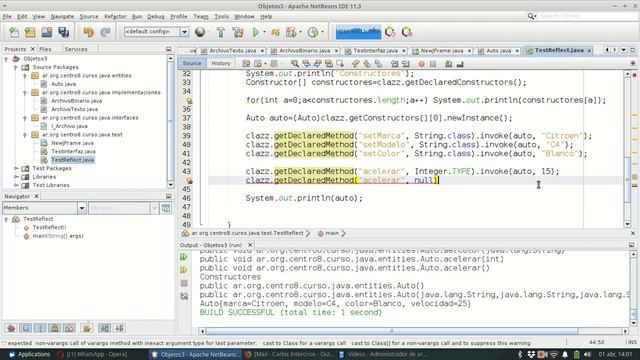Click the History view button
Screen dimensions: 640x360
coord(221,63)
